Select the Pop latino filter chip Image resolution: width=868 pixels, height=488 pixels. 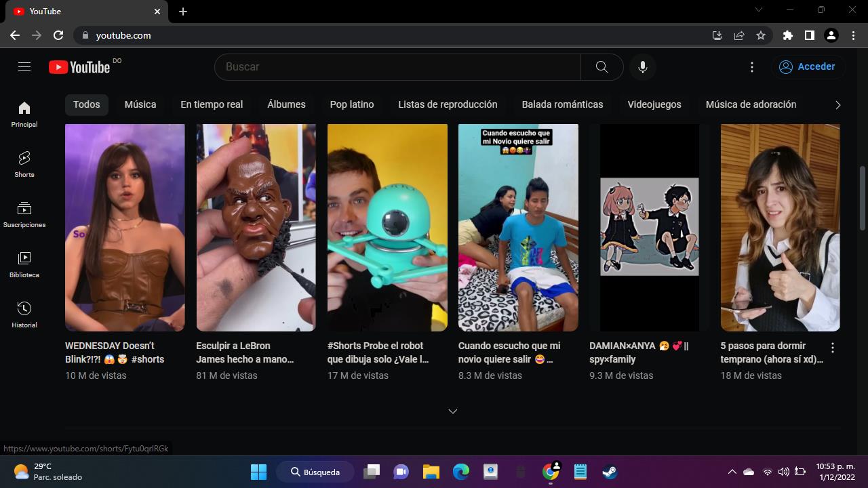click(x=351, y=104)
